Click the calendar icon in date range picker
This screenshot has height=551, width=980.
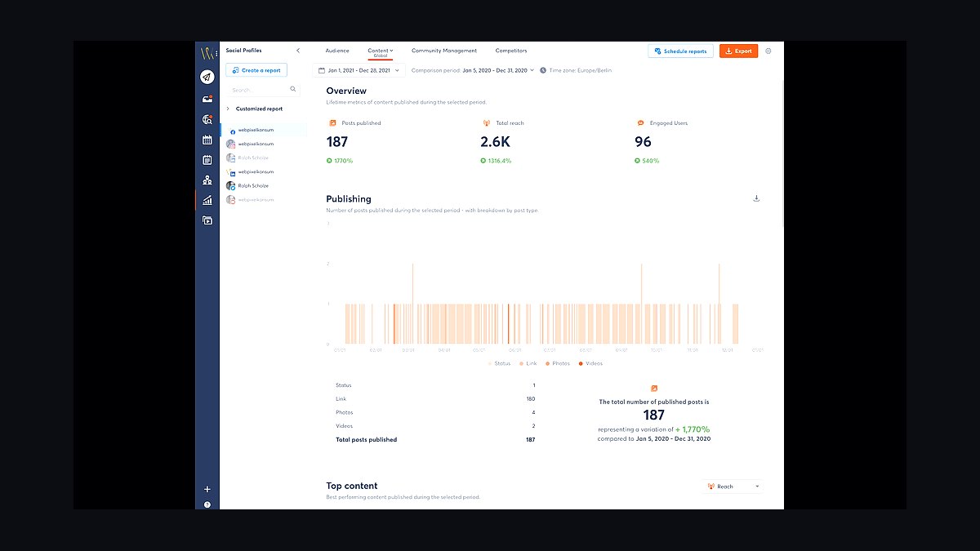[322, 70]
